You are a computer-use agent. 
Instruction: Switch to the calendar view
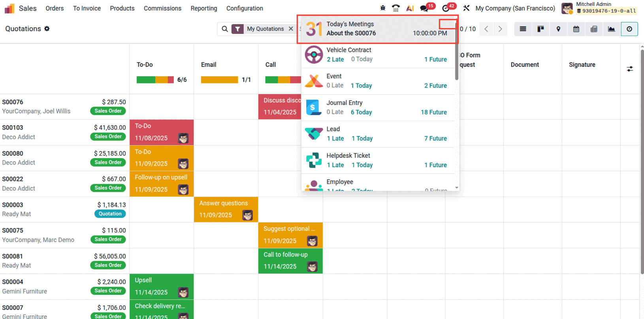tap(576, 29)
